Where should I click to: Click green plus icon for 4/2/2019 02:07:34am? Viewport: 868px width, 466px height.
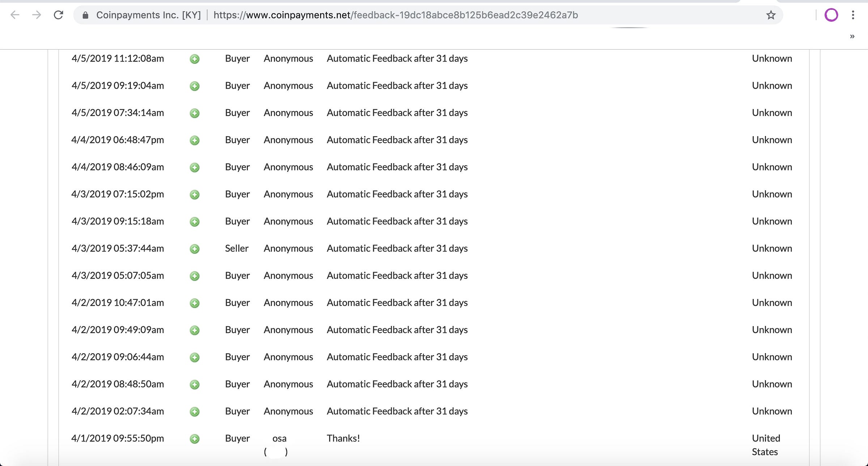195,412
